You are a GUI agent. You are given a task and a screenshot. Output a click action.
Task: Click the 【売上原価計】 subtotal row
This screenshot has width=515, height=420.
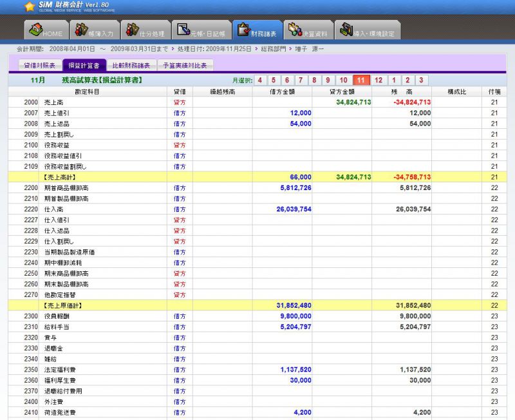pyautogui.click(x=62, y=305)
